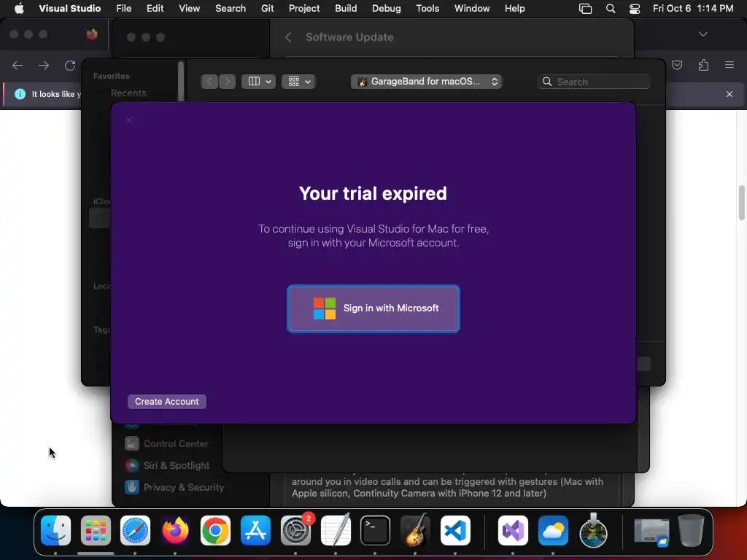Open grouping options dropdown in file dialog
Viewport: 747px width, 560px height.
click(298, 82)
